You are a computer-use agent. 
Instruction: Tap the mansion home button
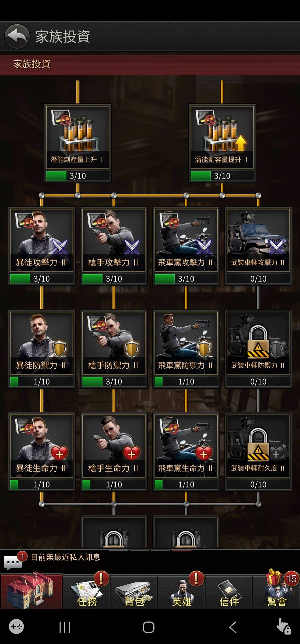click(31, 591)
